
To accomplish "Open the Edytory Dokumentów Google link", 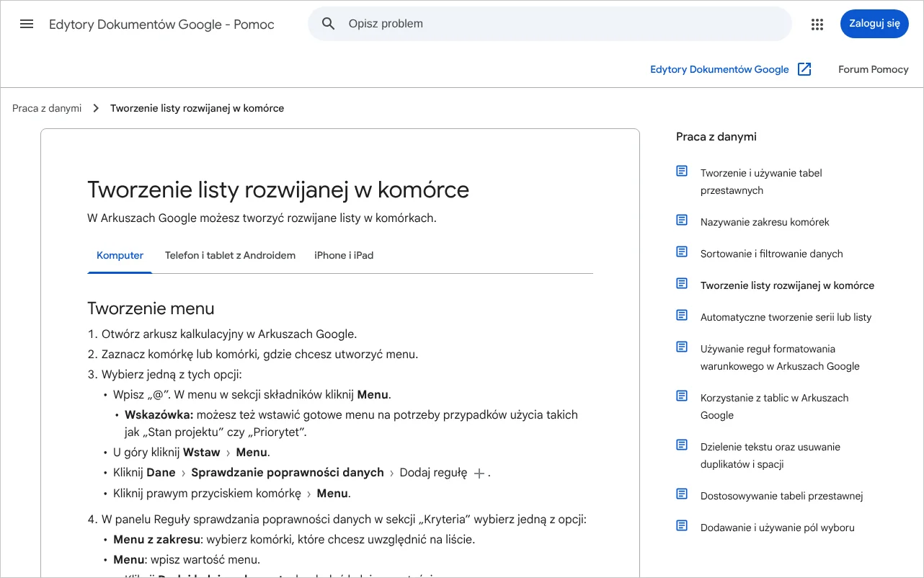I will point(719,69).
